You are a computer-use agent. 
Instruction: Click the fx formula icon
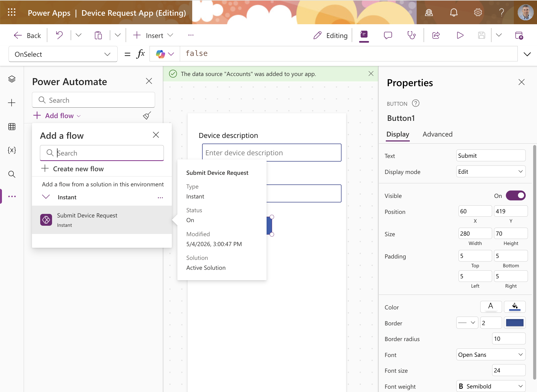140,54
